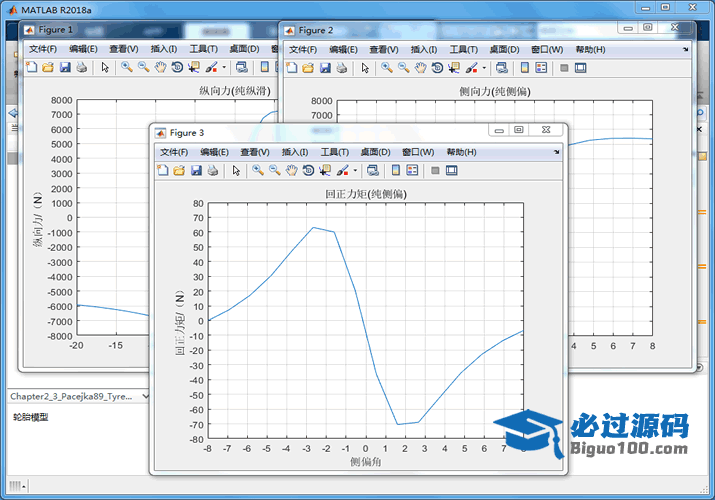Open the brush dropdown arrow in Figure 2
The image size is (715, 500).
[485, 68]
